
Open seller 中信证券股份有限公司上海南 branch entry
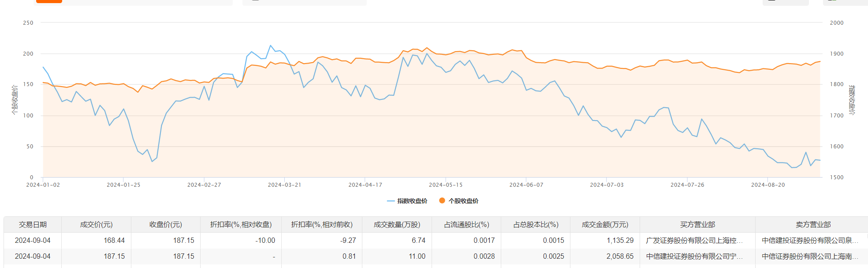(810, 257)
